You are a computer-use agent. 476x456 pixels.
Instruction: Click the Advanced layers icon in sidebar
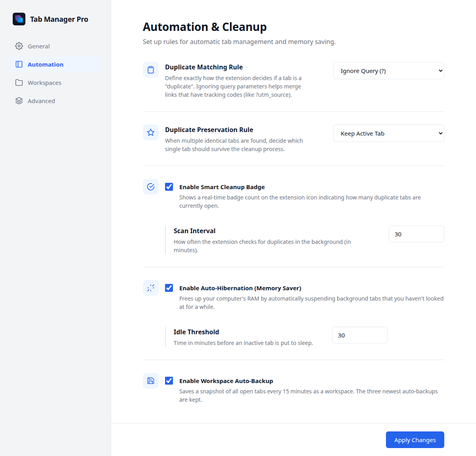pyautogui.click(x=19, y=101)
